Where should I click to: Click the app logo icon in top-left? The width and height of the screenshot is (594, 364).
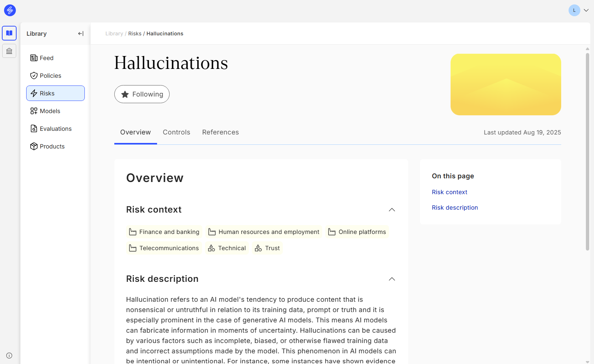tap(10, 10)
